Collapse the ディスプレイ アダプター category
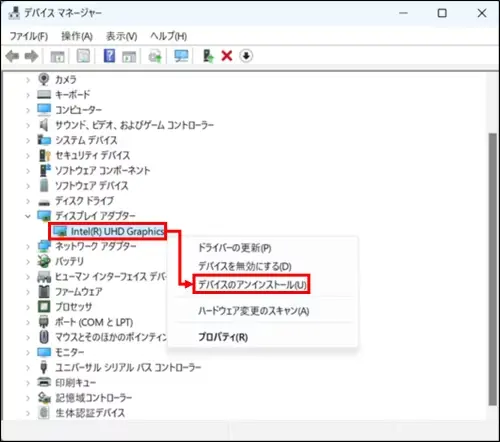The height and width of the screenshot is (442, 500). click(x=28, y=216)
